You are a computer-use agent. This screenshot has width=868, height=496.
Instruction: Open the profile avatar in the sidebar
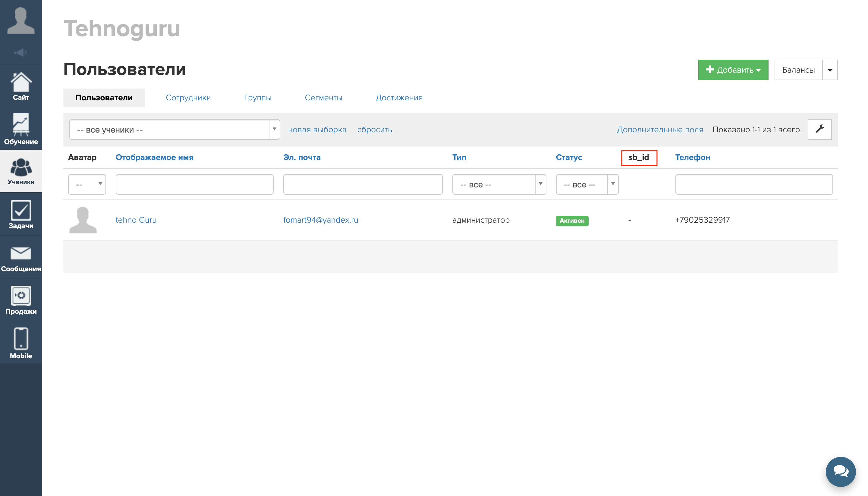pos(21,21)
